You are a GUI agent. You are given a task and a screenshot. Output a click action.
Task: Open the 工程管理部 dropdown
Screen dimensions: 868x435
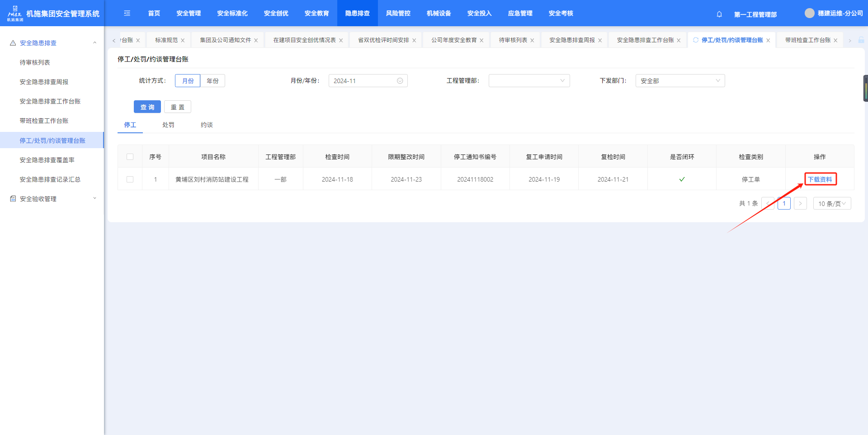[529, 81]
